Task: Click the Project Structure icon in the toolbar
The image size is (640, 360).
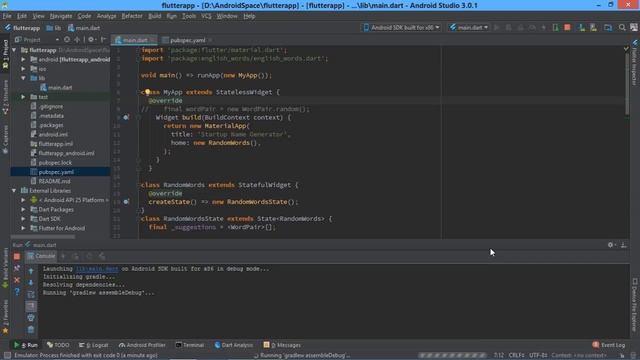Action: (608, 27)
